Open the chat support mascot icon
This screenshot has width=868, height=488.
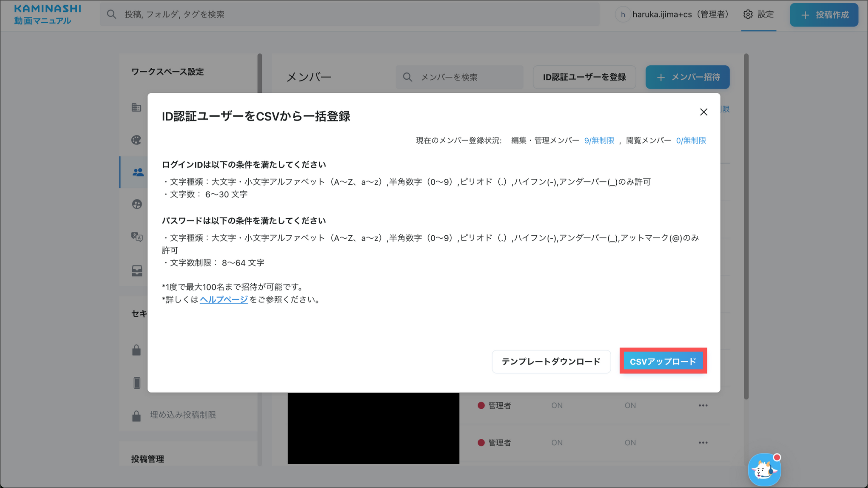764,470
